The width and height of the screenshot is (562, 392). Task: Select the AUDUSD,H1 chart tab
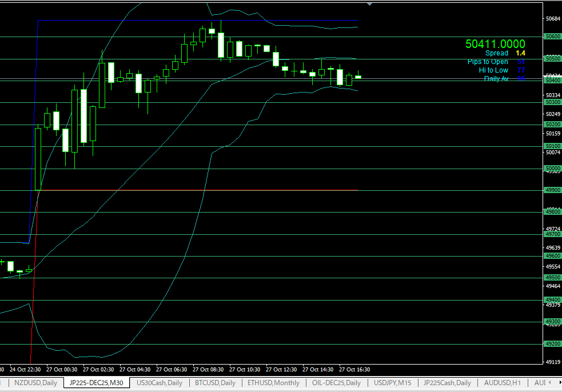502,383
